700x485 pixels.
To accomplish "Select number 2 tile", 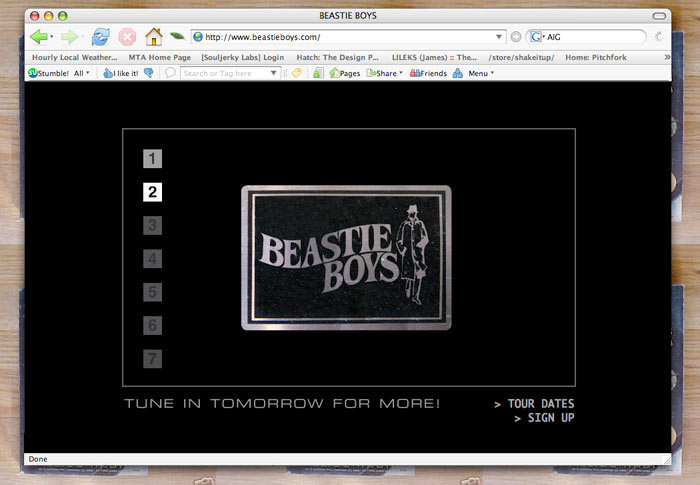I will pyautogui.click(x=152, y=192).
